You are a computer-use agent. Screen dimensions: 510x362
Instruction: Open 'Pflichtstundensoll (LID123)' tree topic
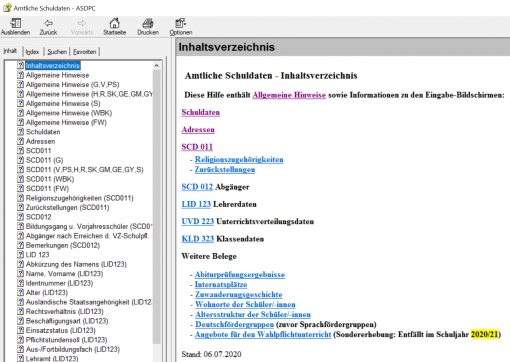pyautogui.click(x=67, y=340)
